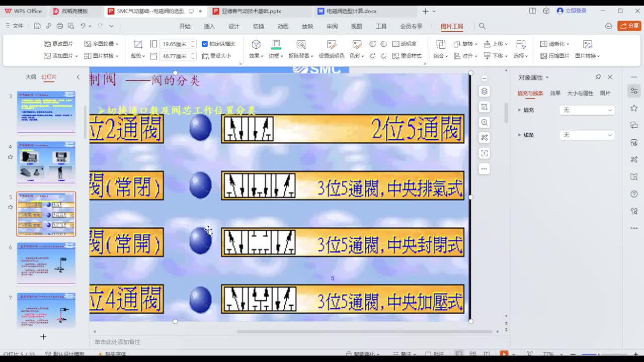Click the 选择 selection pane icon
Screen dimensions: 644x362
click(x=521, y=45)
